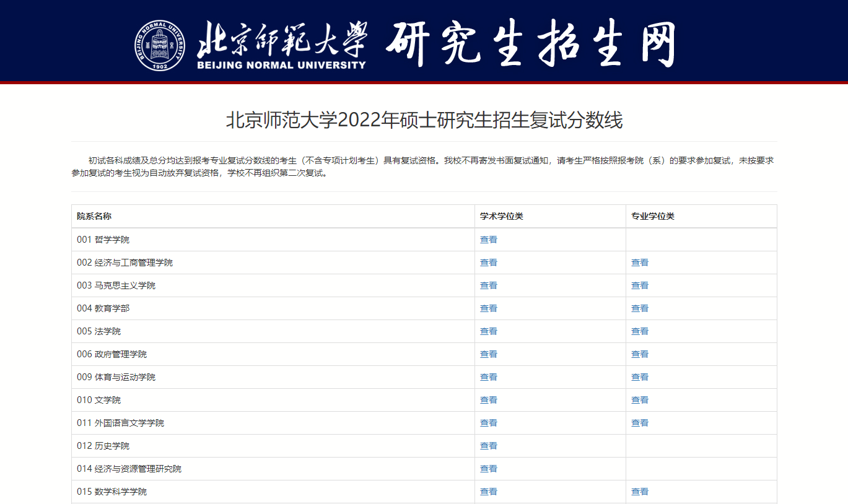Viewport: 848px width, 504px height.
Task: Open academic 查看 link for 010 文学院
Action: tap(489, 400)
